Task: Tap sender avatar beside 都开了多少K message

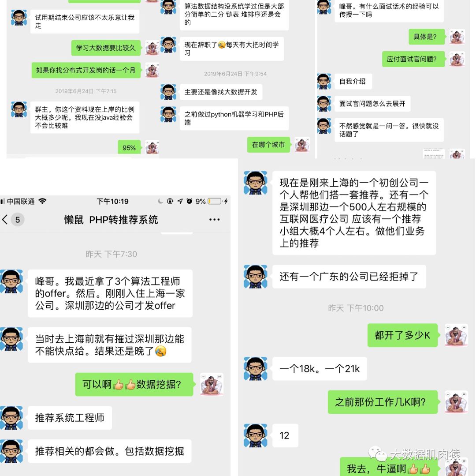Action: (x=456, y=335)
